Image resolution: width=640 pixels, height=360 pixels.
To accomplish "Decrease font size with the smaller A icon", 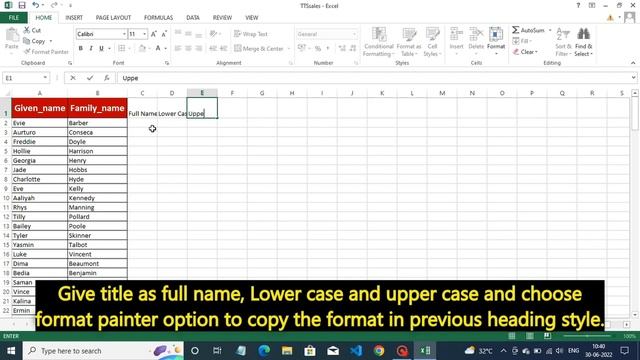I will point(164,34).
